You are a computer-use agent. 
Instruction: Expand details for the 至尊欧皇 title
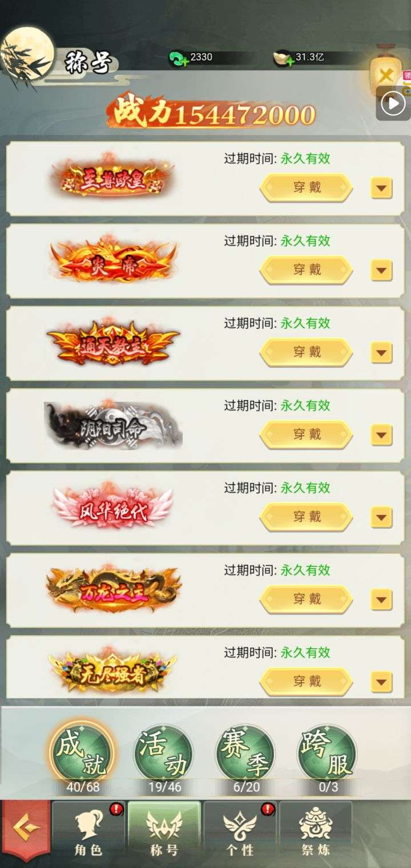[x=381, y=188]
